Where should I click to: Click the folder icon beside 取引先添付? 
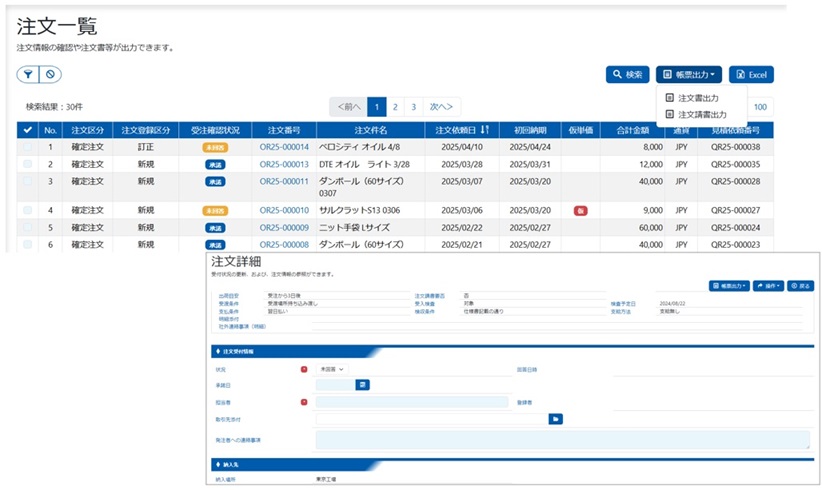[557, 419]
